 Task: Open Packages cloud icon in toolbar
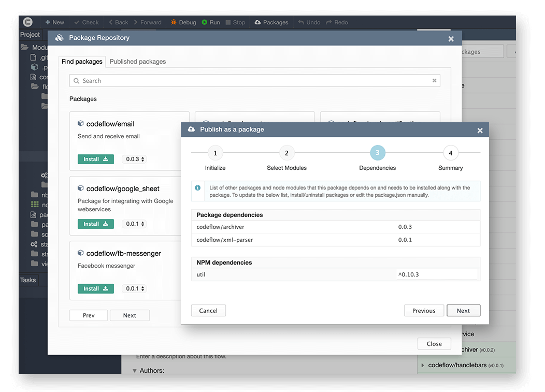click(257, 22)
